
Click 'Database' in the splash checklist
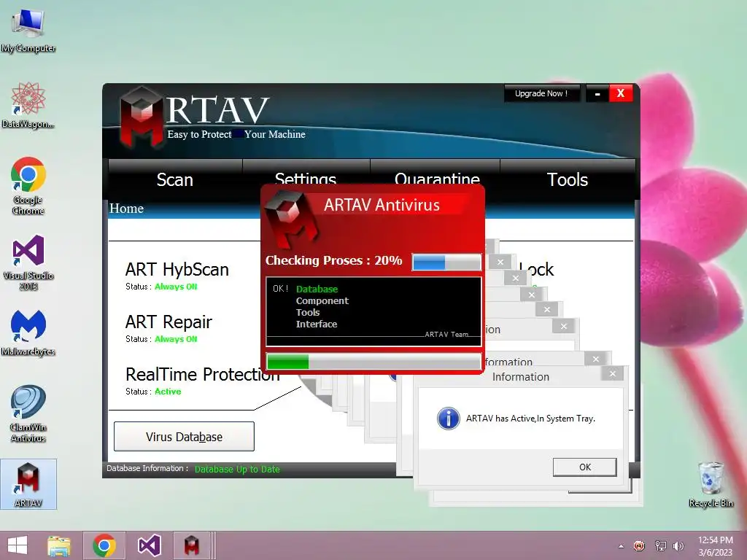click(x=317, y=289)
